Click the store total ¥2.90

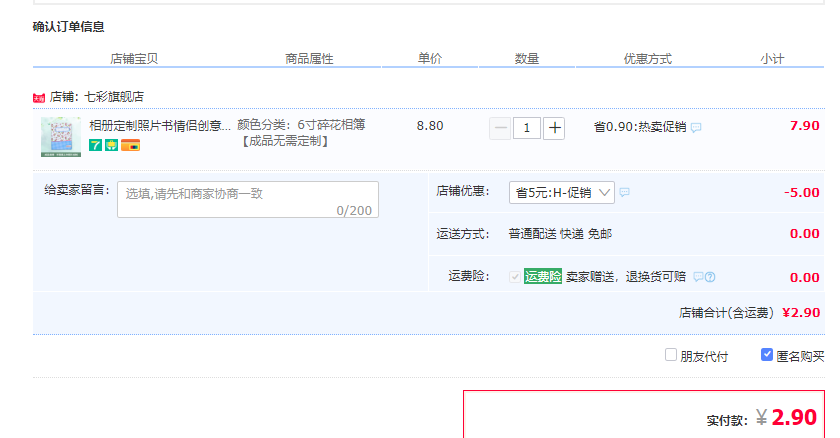(x=801, y=313)
